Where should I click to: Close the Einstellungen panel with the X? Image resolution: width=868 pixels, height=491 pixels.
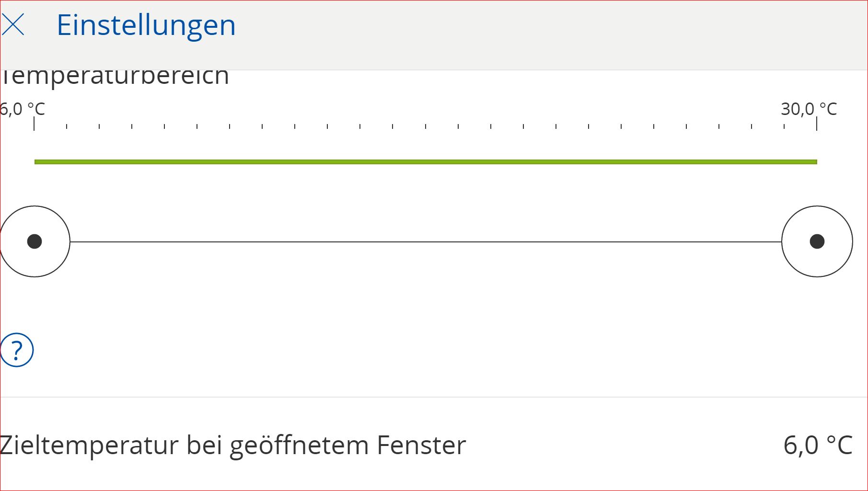13,25
